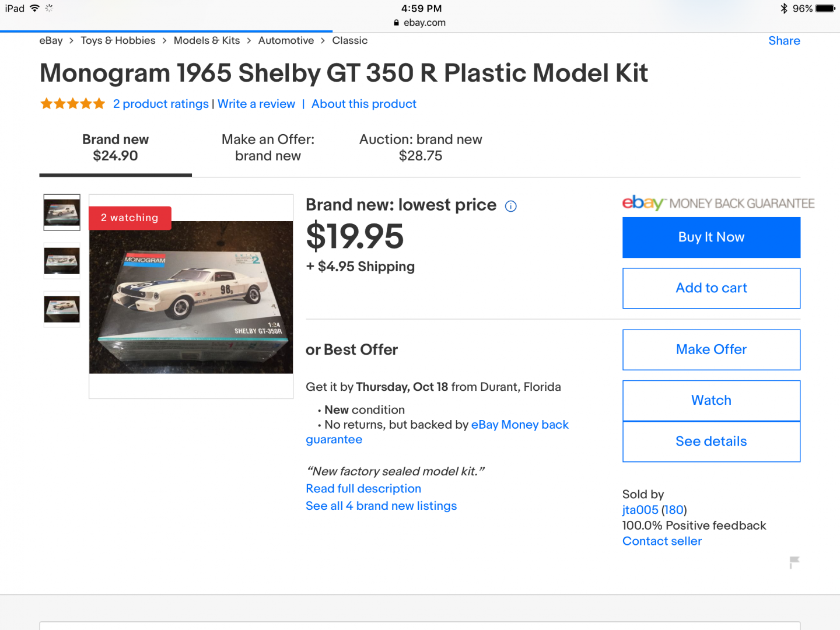Select the first product thumbnail

click(62, 212)
